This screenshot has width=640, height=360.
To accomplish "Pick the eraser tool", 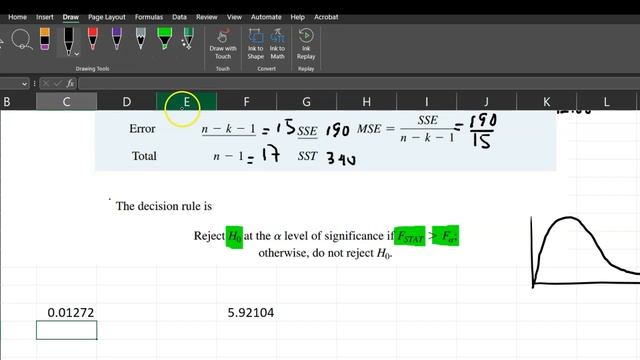I will [44, 39].
